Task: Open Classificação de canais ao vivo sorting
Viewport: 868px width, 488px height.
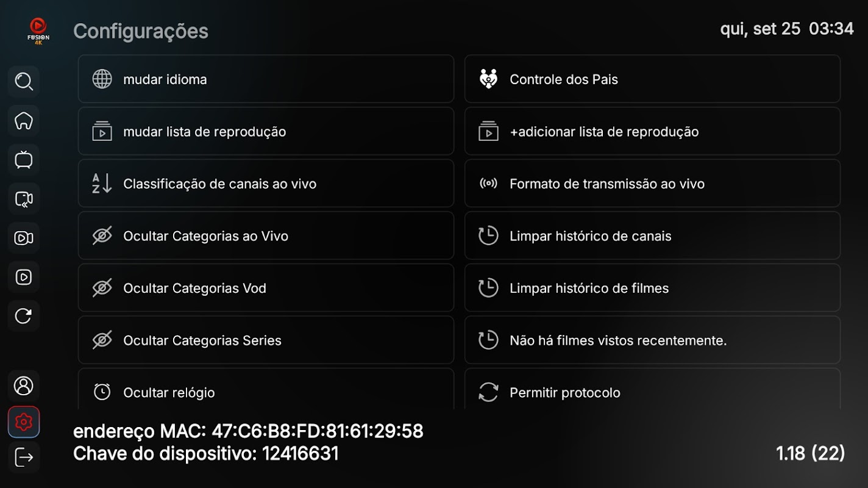Action: (x=266, y=184)
